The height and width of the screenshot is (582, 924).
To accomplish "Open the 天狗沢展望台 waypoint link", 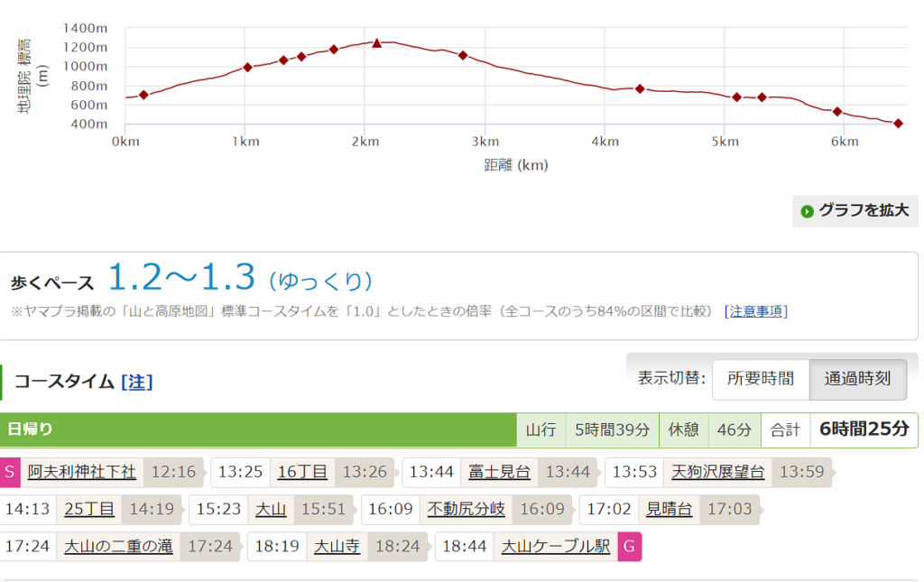I will (718, 472).
